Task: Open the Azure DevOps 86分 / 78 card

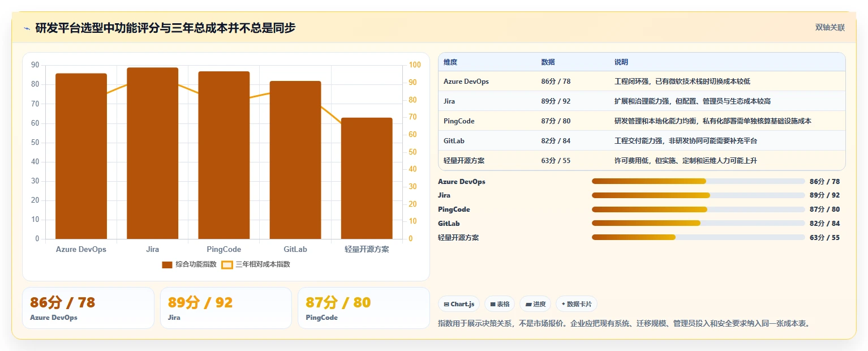Action: pos(88,308)
